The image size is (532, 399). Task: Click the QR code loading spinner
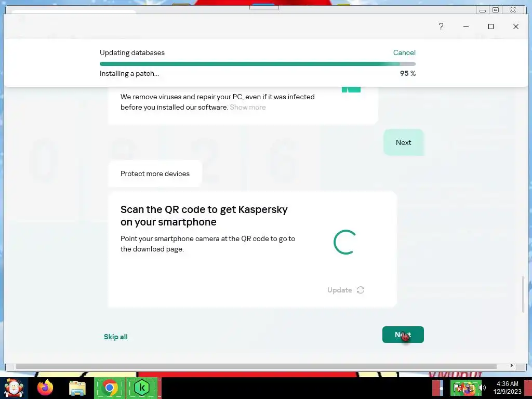point(345,242)
